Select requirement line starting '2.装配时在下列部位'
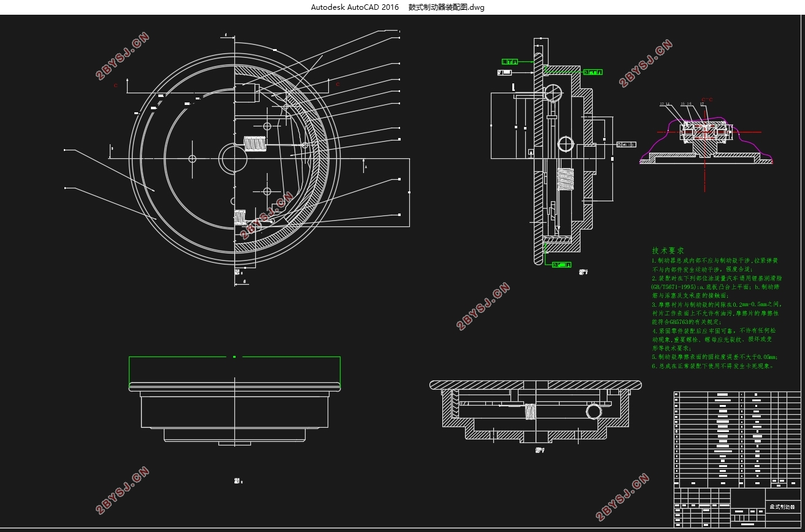 (x=715, y=278)
